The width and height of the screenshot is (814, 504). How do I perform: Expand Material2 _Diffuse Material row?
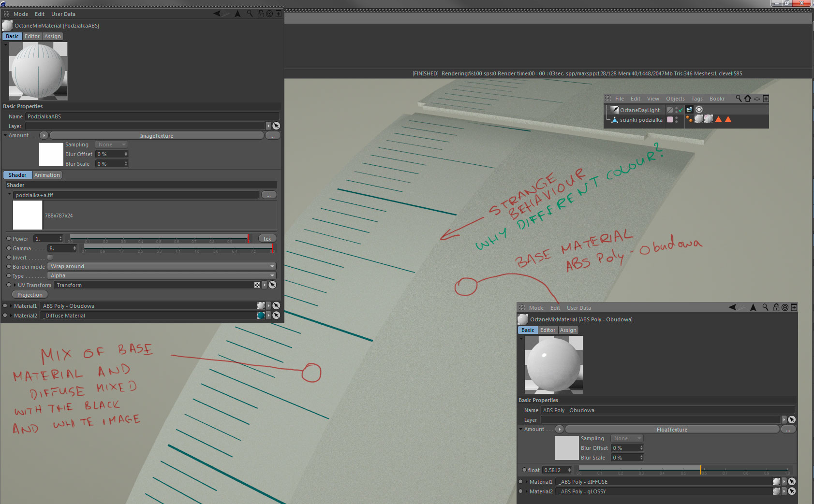[x=11, y=315]
